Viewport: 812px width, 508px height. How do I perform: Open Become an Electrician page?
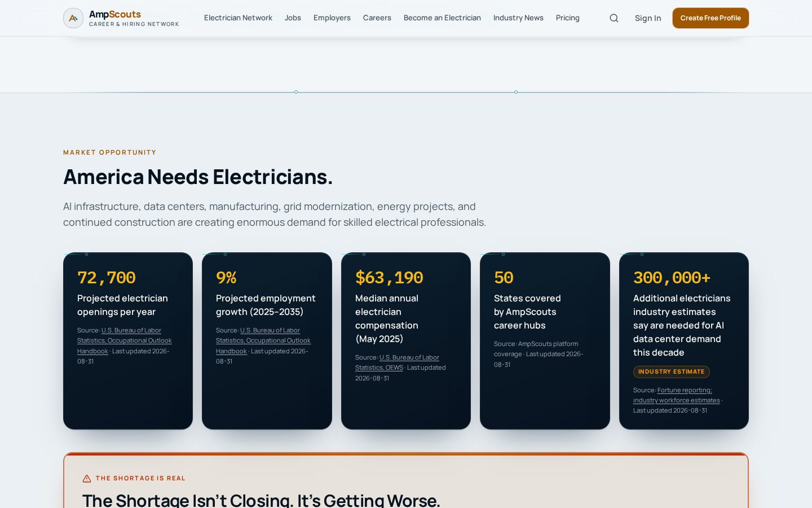(442, 18)
